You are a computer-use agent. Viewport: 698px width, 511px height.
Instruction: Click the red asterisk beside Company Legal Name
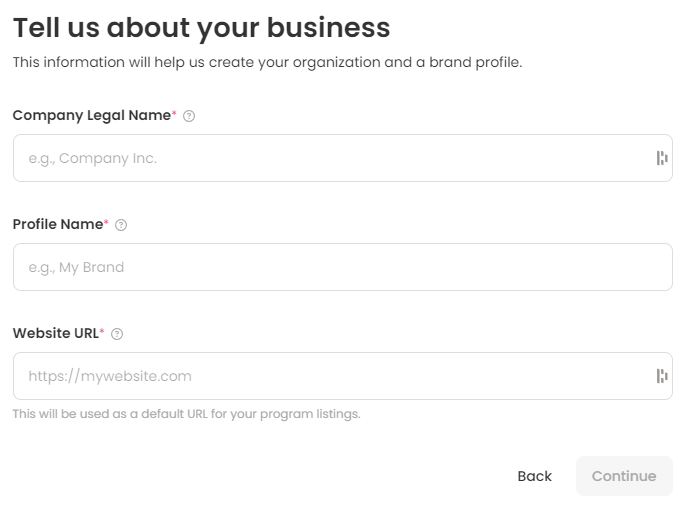[175, 114]
